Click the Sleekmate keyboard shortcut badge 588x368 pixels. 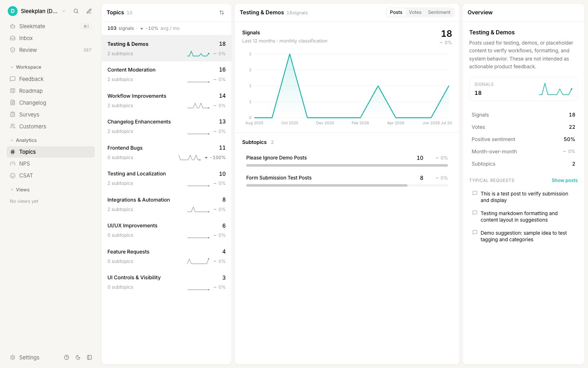86,26
